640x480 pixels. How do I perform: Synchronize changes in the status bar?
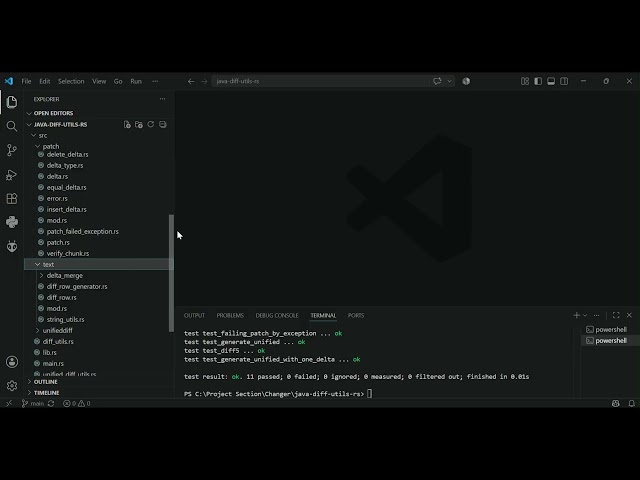(x=51, y=403)
